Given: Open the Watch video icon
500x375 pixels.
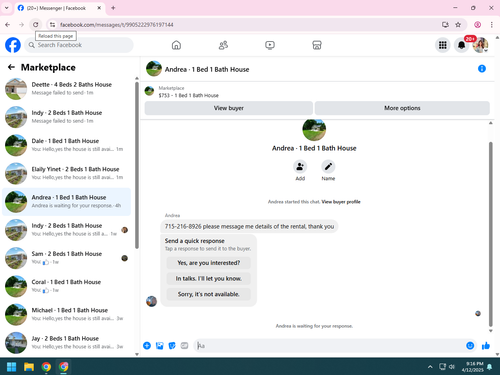Looking at the screenshot, I should tap(270, 45).
